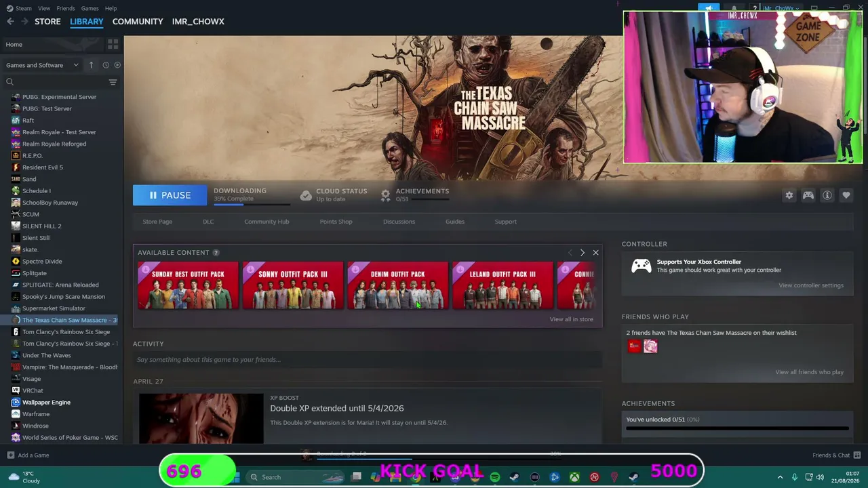Show next available content items arrow
868x488 pixels.
pyautogui.click(x=582, y=253)
